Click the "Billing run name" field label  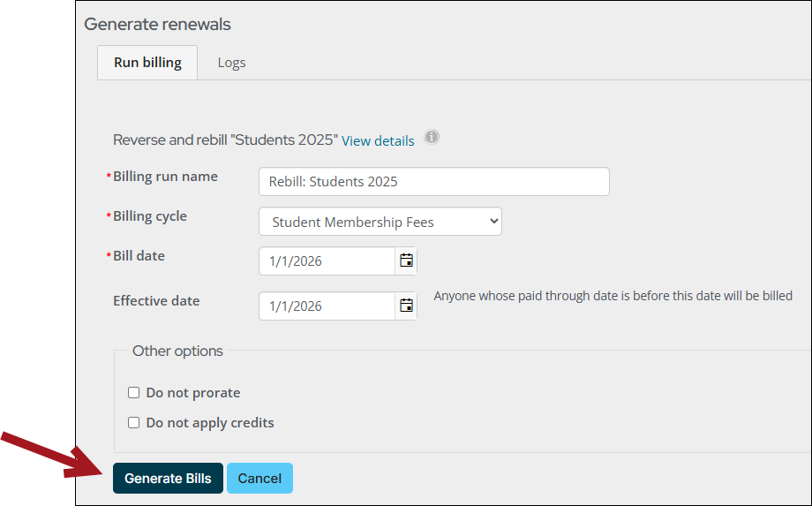pyautogui.click(x=165, y=177)
